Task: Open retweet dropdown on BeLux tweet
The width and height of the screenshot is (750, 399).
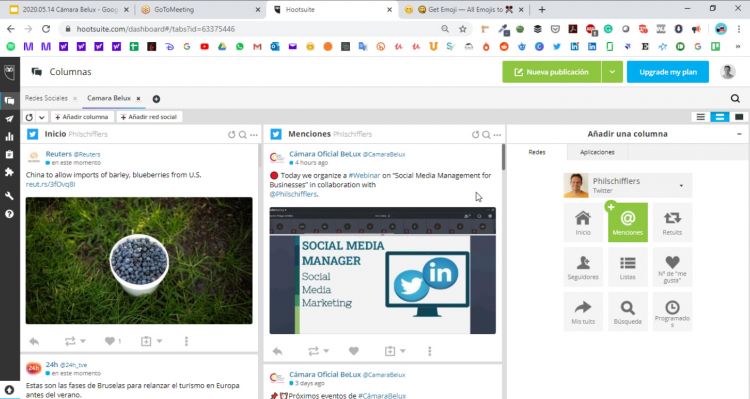Action: pyautogui.click(x=326, y=351)
